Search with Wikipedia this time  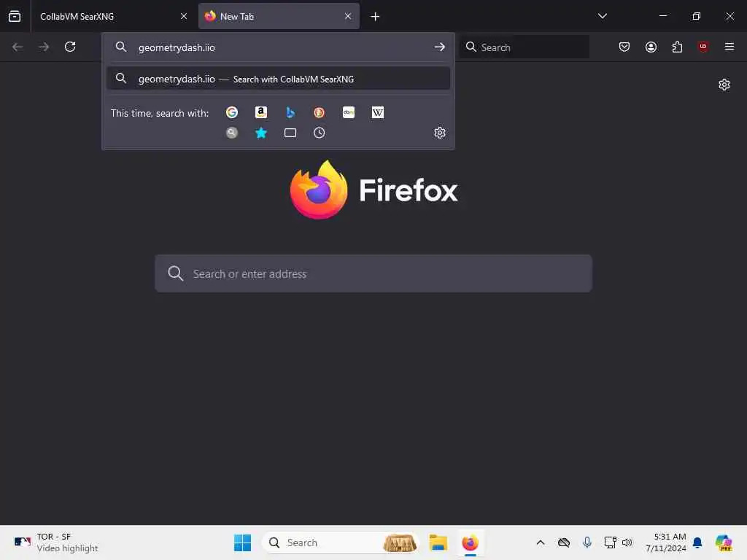(x=378, y=112)
